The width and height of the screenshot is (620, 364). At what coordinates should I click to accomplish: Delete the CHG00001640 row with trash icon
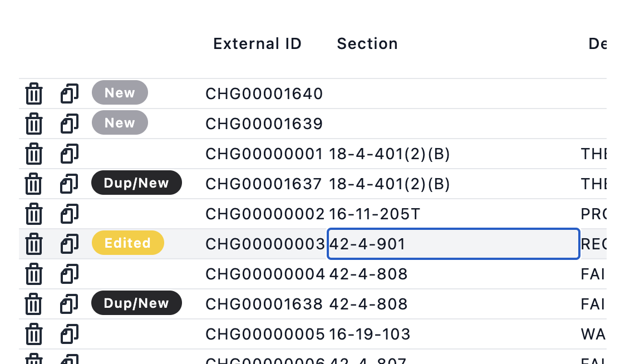[x=34, y=94]
